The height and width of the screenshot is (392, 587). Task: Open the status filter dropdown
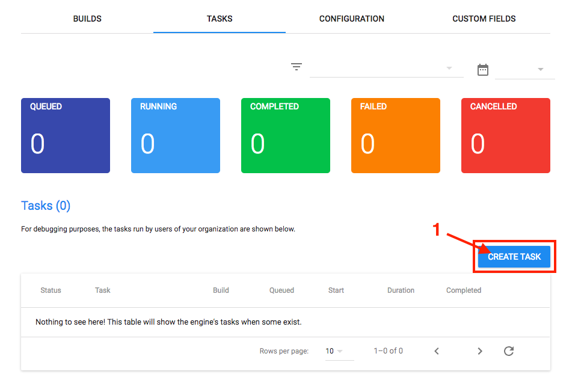[386, 69]
